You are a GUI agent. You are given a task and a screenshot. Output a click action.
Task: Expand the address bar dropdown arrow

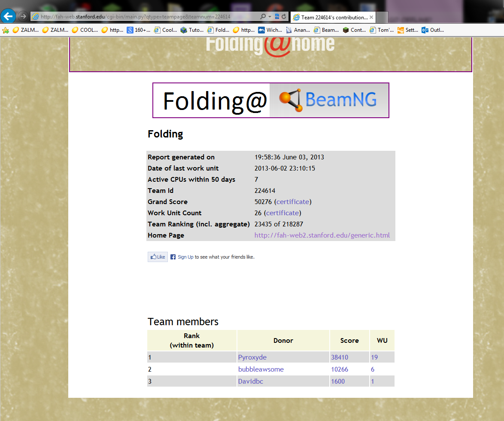point(270,16)
